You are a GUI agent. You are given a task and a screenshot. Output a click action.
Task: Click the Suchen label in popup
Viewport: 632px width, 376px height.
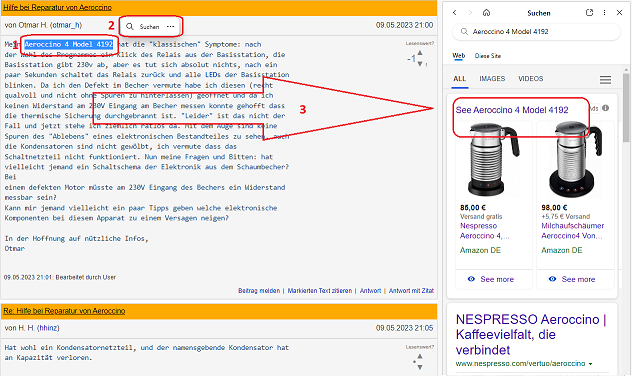click(149, 27)
